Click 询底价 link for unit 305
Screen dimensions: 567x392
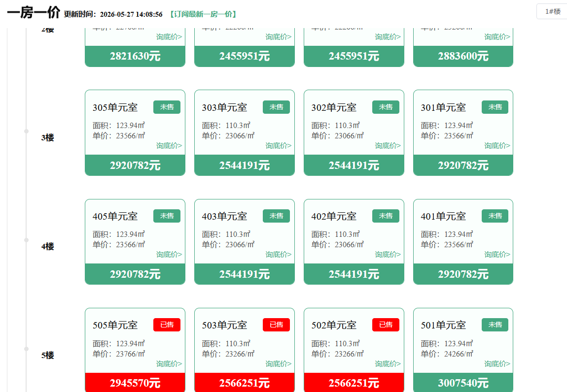point(169,146)
